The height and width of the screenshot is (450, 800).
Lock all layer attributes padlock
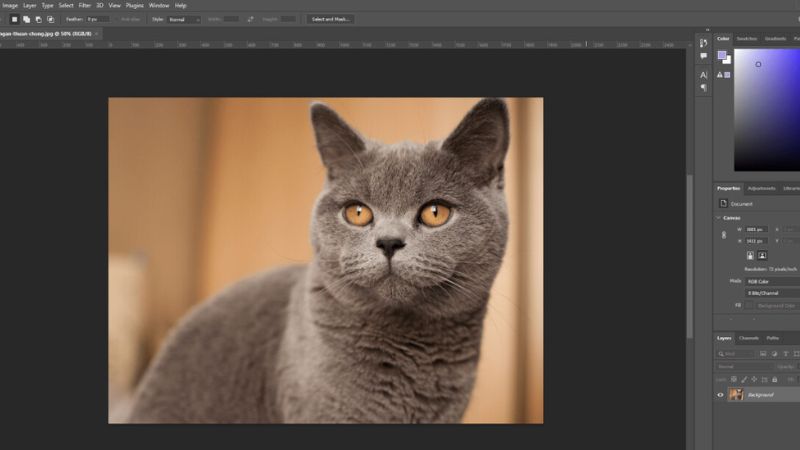[x=774, y=380]
